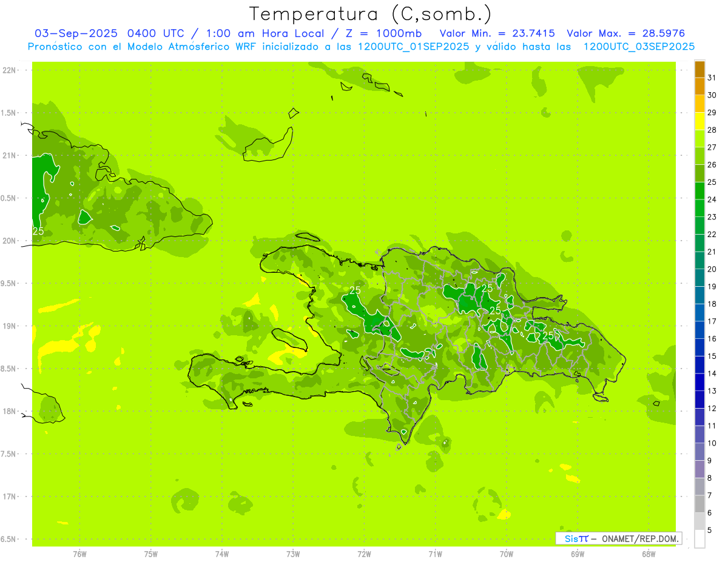Click the '13' legend value
The width and height of the screenshot is (728, 562).
[x=712, y=391]
